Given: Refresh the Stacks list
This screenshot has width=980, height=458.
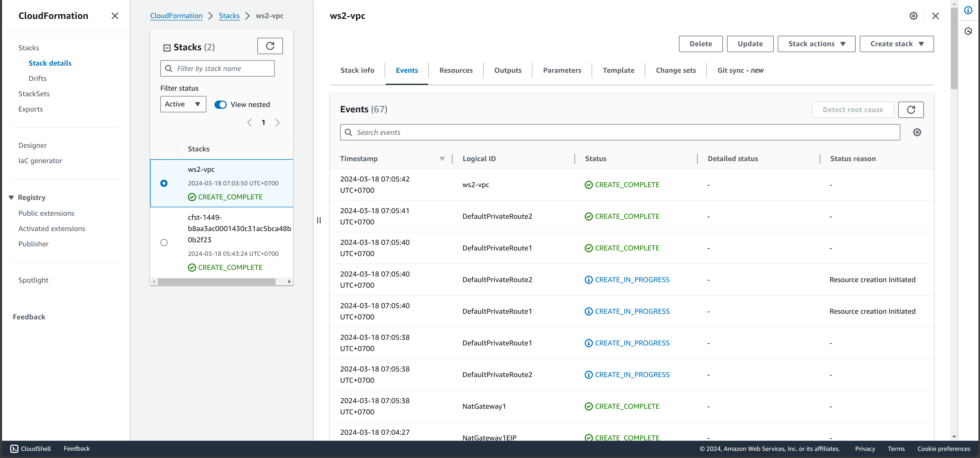Looking at the screenshot, I should tap(270, 46).
